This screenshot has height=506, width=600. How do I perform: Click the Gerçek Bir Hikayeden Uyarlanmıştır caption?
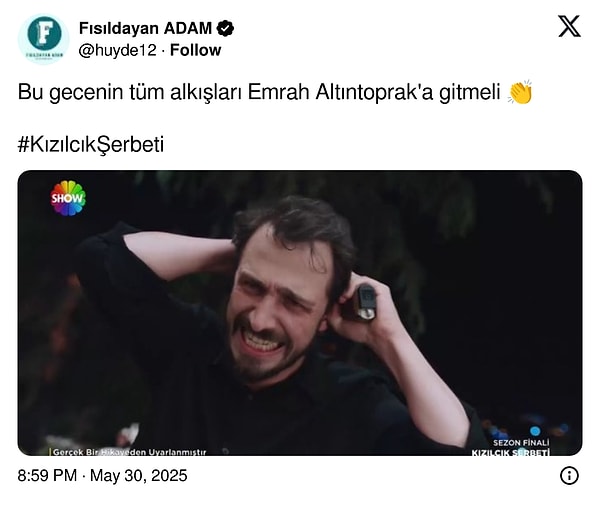(x=129, y=452)
